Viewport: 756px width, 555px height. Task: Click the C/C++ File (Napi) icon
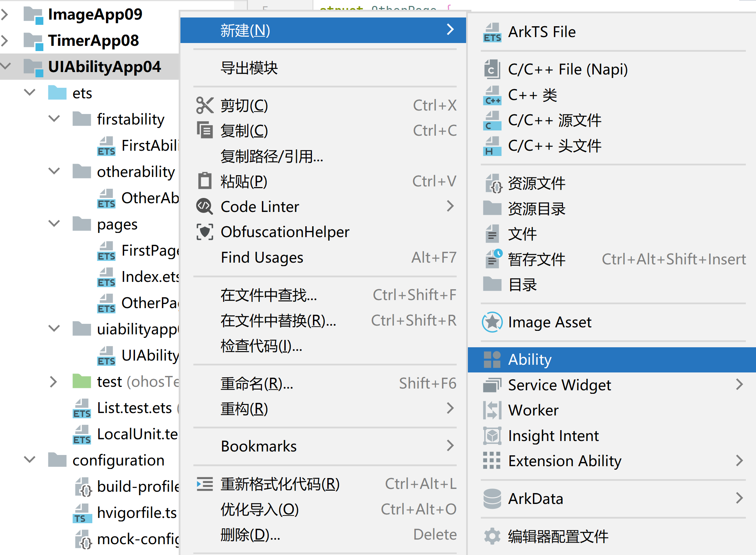pyautogui.click(x=491, y=69)
